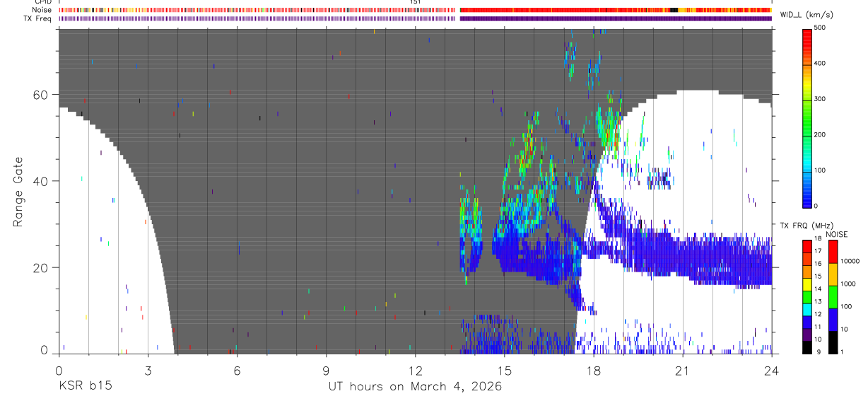This screenshot has width=868, height=401.
Task: Click the 500 tick on width colorbar
Action: [x=820, y=28]
